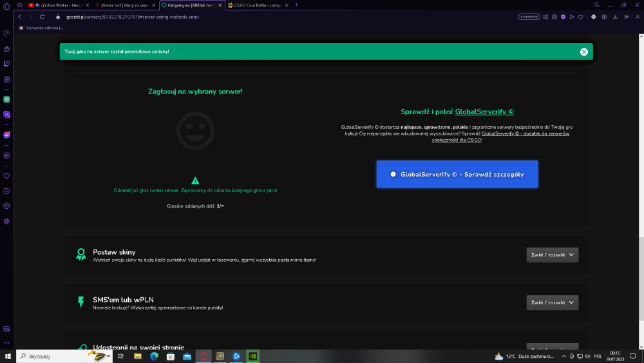Open the sidebar screenshot gallery icon near bottom
The height and width of the screenshot is (363, 644).
tap(6, 328)
